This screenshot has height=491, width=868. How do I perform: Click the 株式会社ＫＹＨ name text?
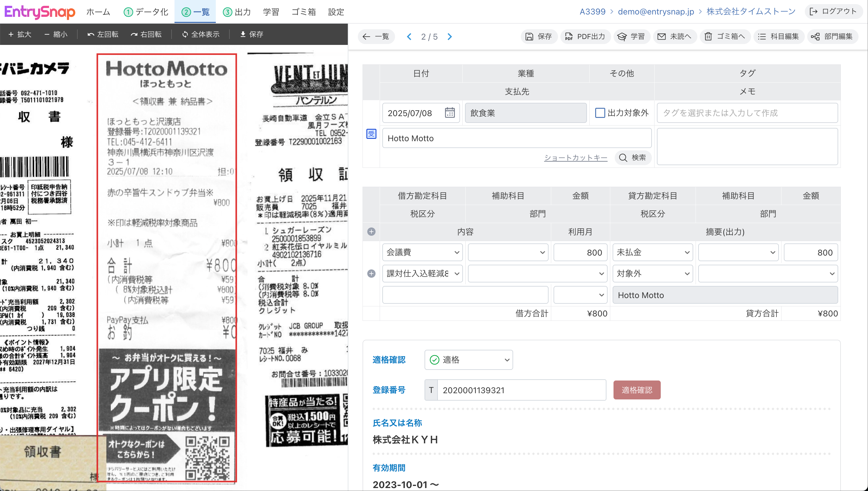405,439
